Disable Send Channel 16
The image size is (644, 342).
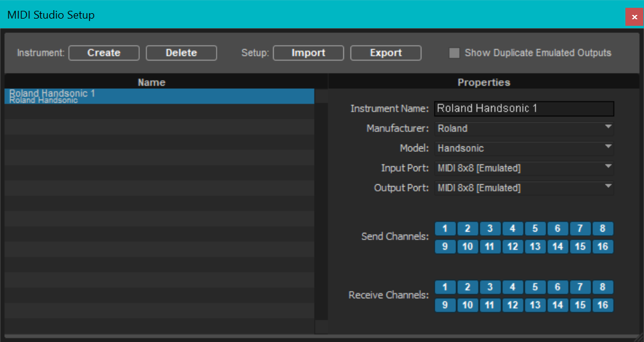click(603, 247)
